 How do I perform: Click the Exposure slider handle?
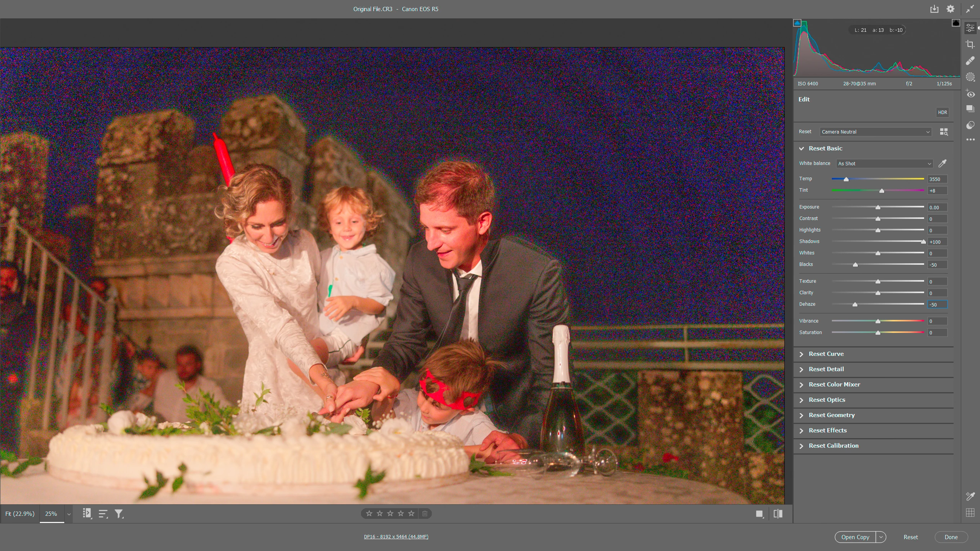click(x=878, y=207)
